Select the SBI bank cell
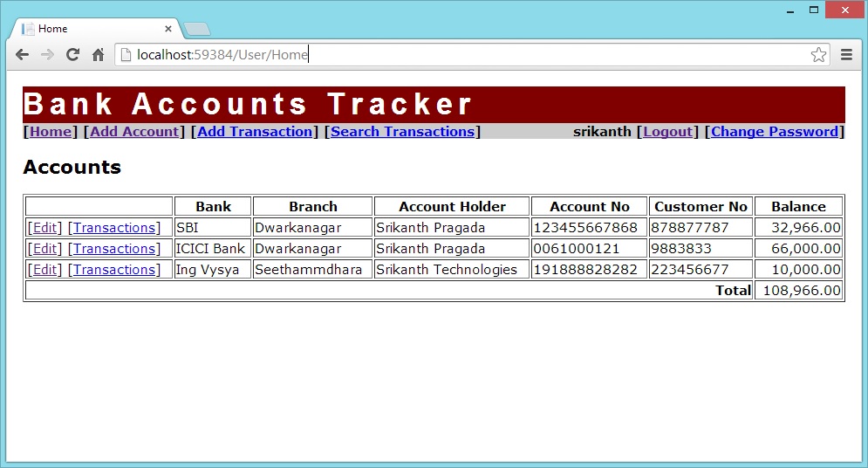 (x=213, y=228)
